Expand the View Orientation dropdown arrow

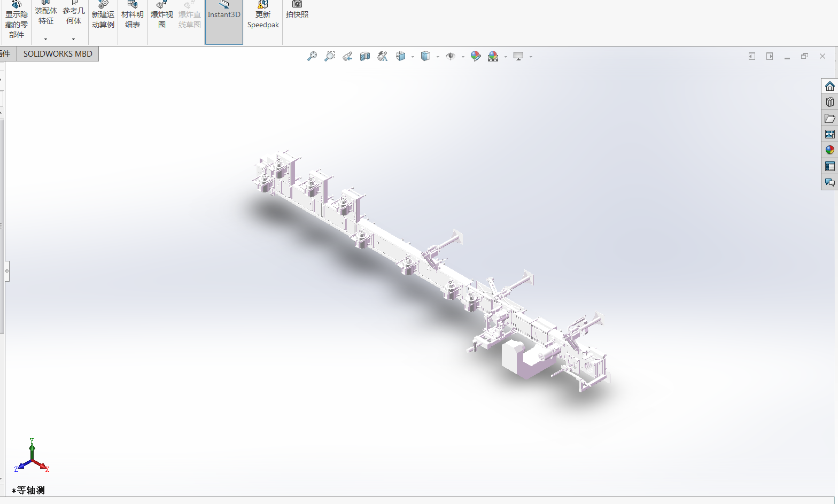[413, 57]
